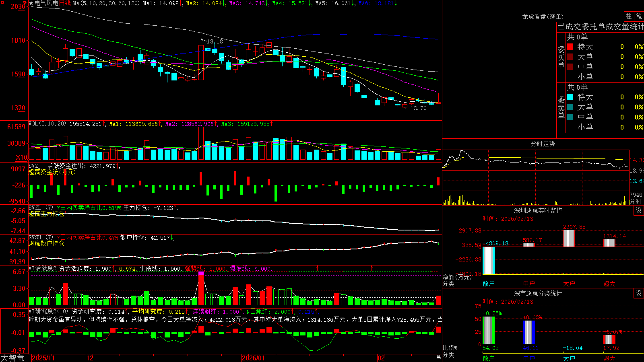644x362 pixels.
Task: Switch to 笔 tick display mode
Action: (639, 16)
